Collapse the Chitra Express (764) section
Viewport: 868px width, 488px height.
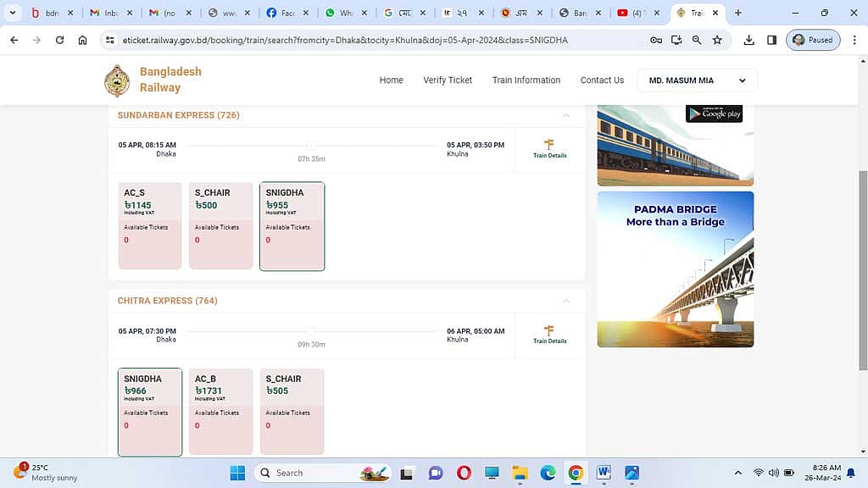[x=565, y=301]
